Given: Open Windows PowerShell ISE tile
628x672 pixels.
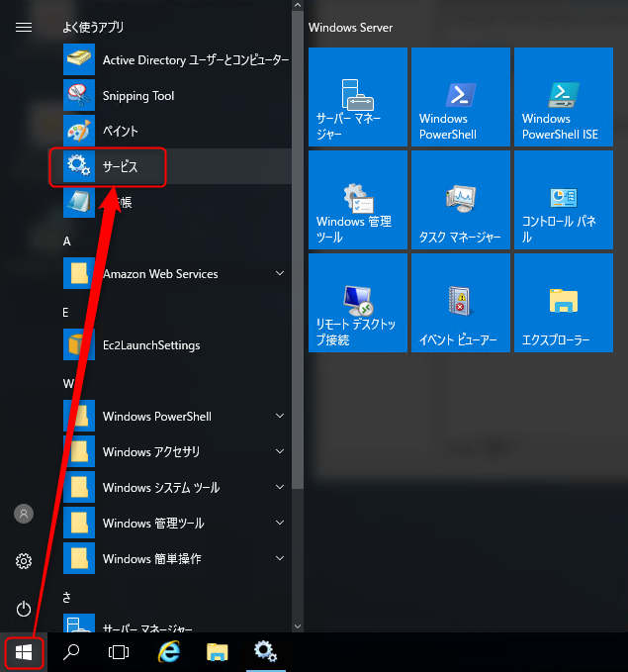Looking at the screenshot, I should click(564, 97).
